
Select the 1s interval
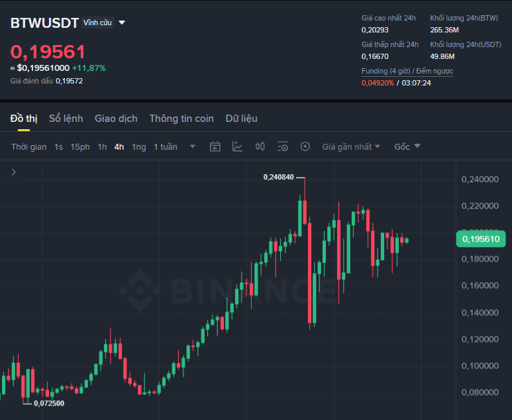pos(58,147)
